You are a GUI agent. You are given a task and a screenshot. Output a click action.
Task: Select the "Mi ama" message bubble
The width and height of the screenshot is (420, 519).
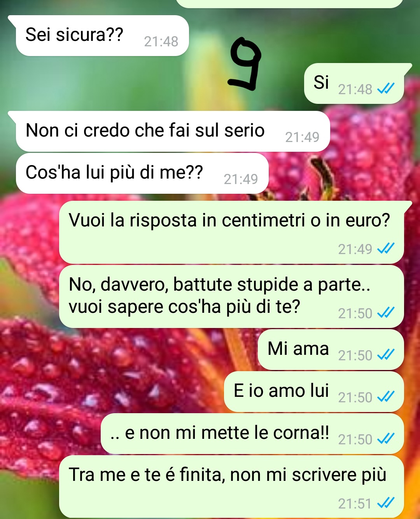coord(331,349)
